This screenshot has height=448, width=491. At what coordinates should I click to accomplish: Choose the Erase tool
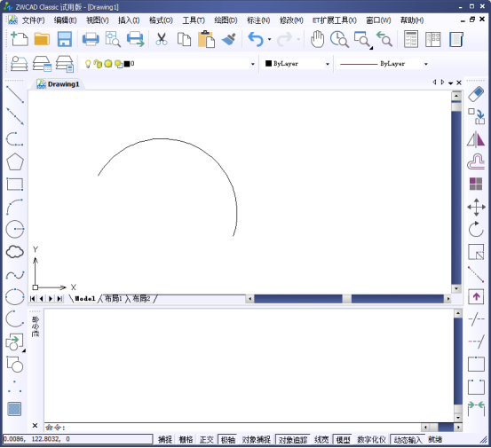[x=476, y=94]
